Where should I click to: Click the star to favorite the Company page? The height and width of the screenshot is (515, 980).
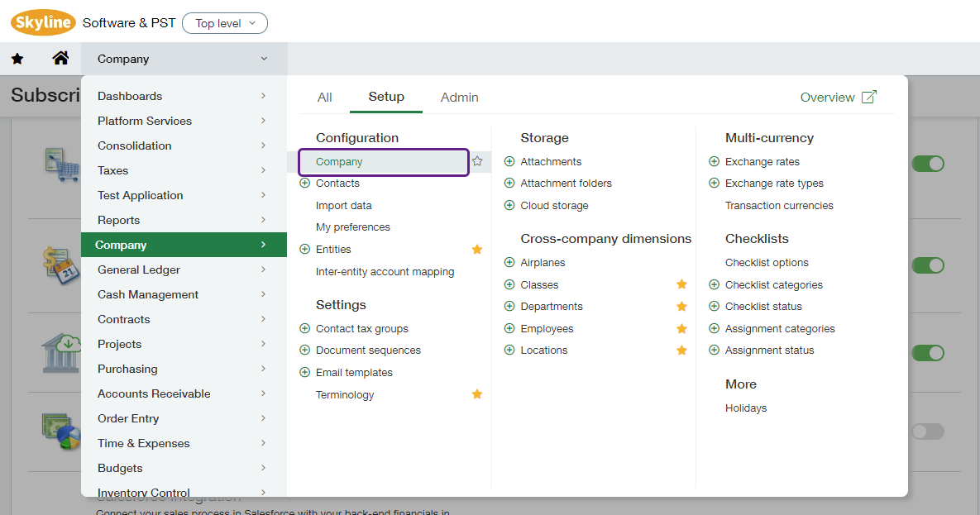(x=477, y=162)
